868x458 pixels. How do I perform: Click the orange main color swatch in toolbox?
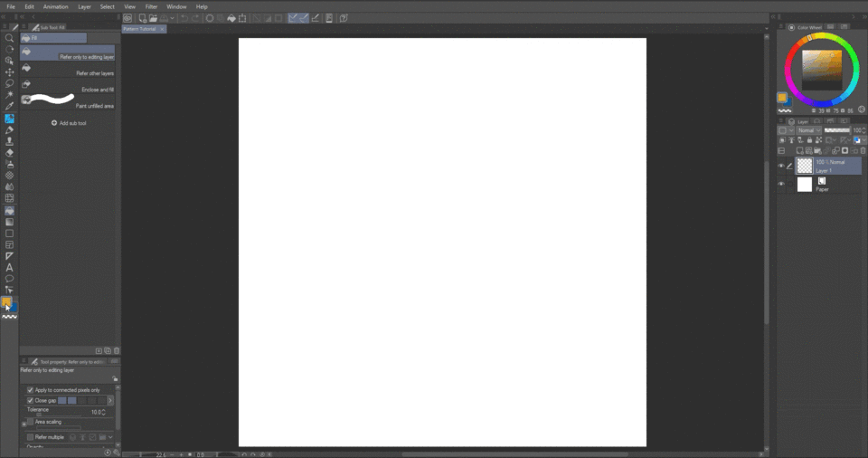coord(6,302)
